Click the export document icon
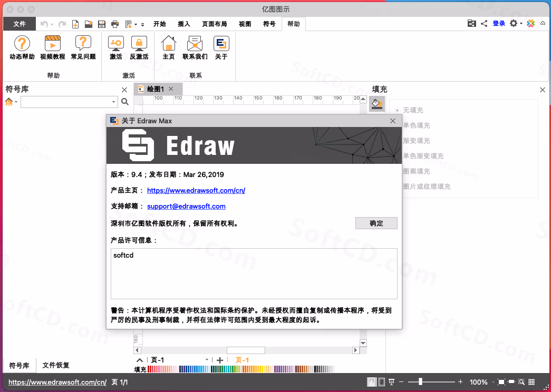 128,24
